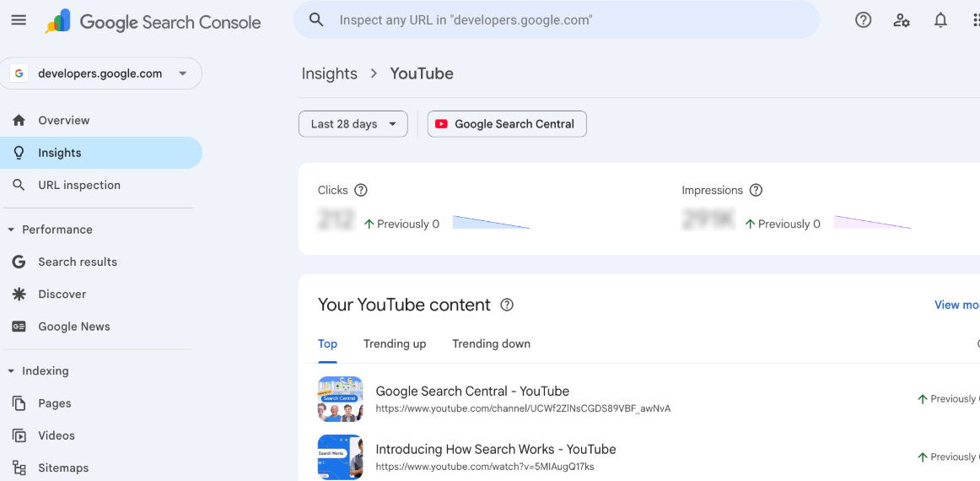Image resolution: width=980 pixels, height=481 pixels.
Task: Open Google Search Central - YouTube row title
Action: [x=472, y=392]
